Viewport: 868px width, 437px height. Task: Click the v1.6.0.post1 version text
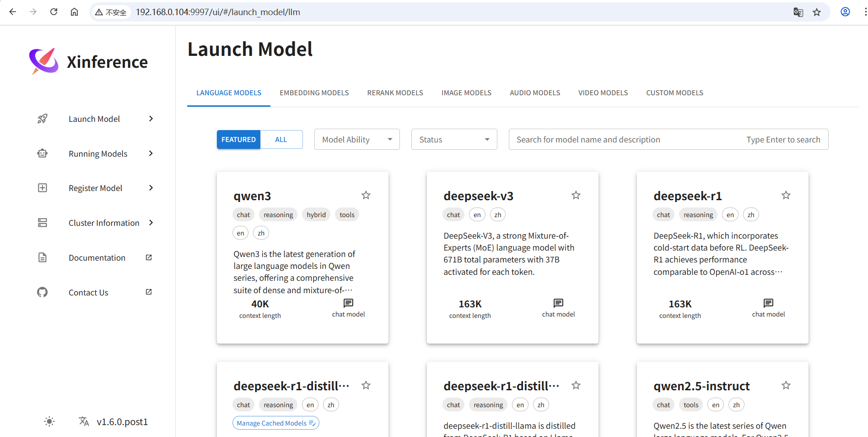click(122, 422)
